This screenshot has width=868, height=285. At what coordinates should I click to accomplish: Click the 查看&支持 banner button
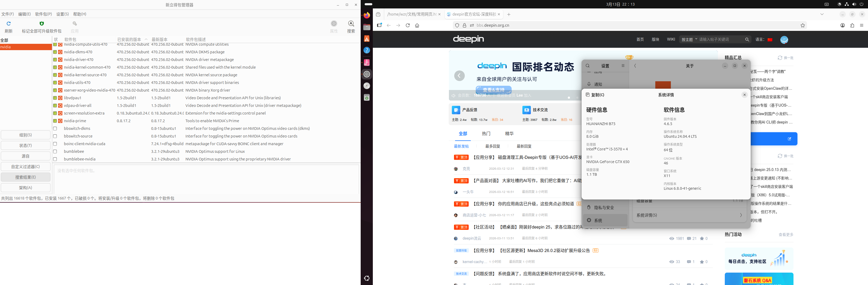[x=493, y=90]
